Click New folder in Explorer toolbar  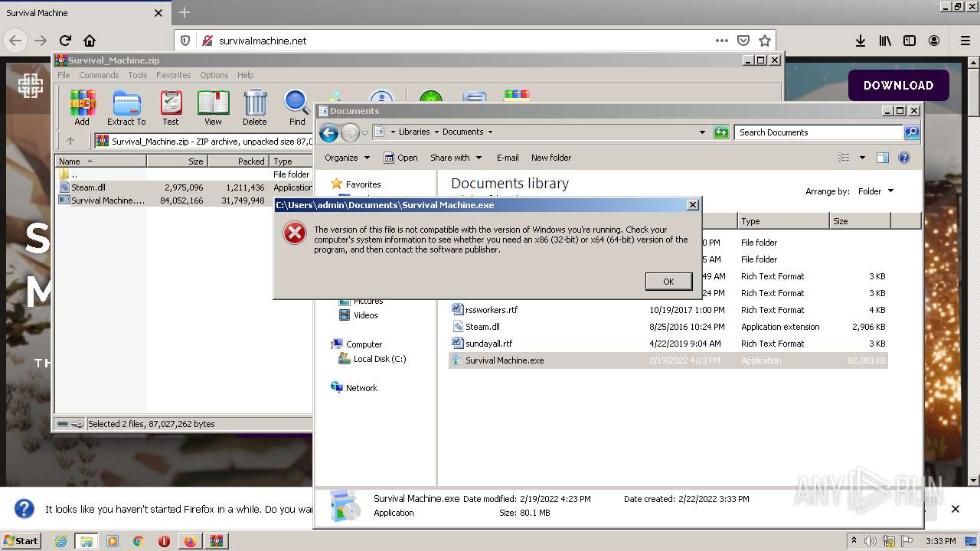coord(551,158)
